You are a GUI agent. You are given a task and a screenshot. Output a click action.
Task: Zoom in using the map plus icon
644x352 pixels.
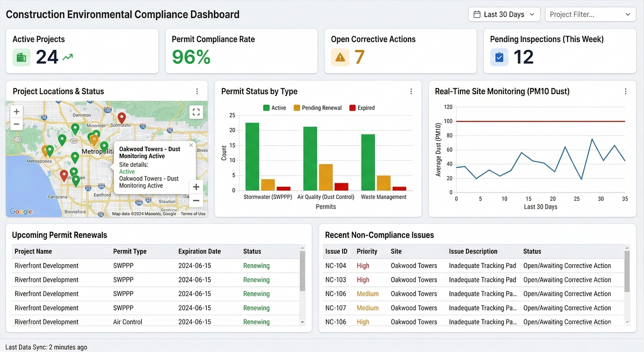pos(16,111)
